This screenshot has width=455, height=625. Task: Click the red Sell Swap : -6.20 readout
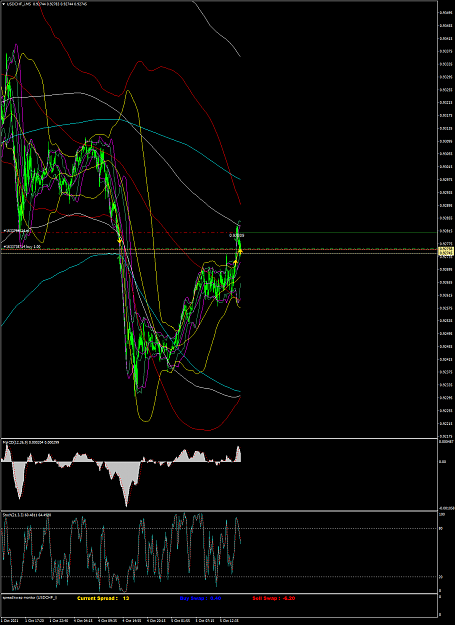pos(274,598)
